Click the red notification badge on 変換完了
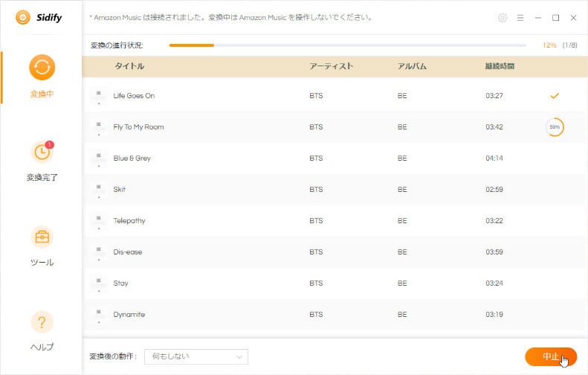 pyautogui.click(x=50, y=144)
